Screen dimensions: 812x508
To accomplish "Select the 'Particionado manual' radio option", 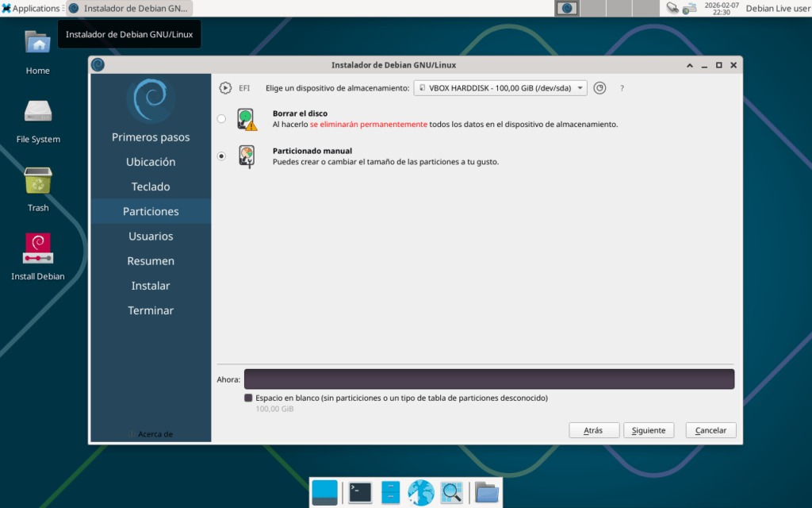I will [221, 156].
